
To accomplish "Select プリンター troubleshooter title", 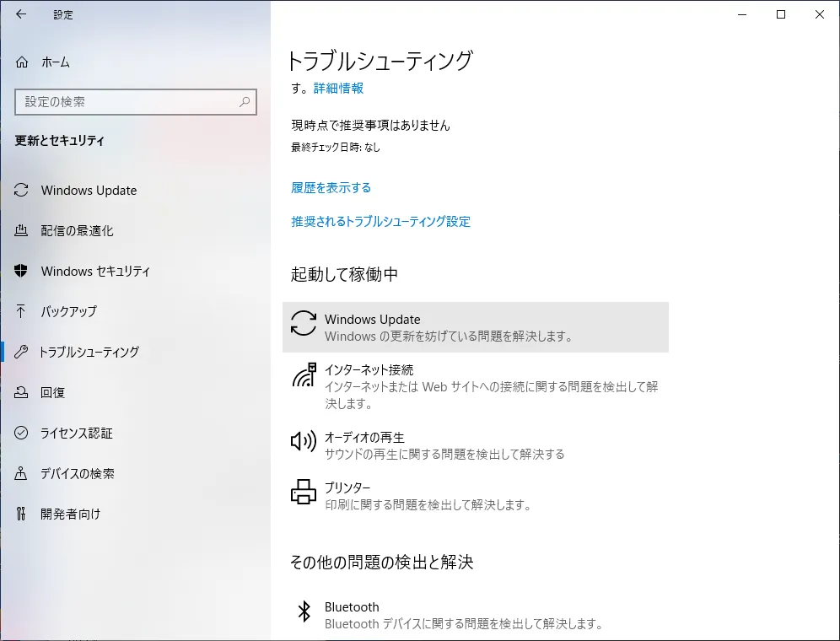I will pyautogui.click(x=347, y=487).
